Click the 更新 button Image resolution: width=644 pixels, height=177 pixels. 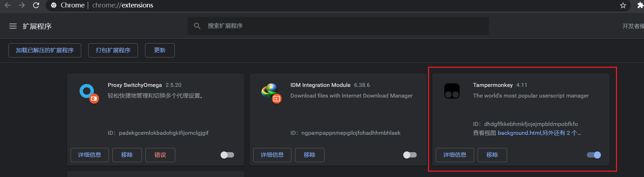pyautogui.click(x=160, y=50)
